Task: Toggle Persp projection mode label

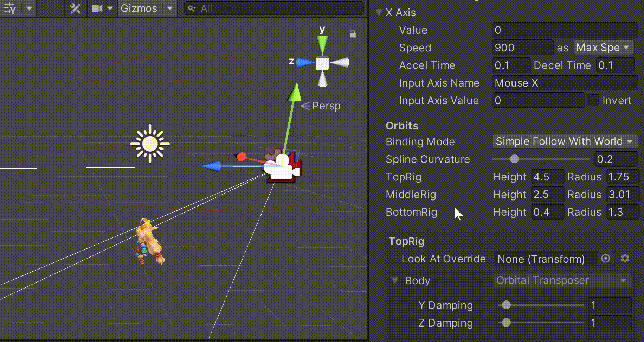Action: pos(326,106)
